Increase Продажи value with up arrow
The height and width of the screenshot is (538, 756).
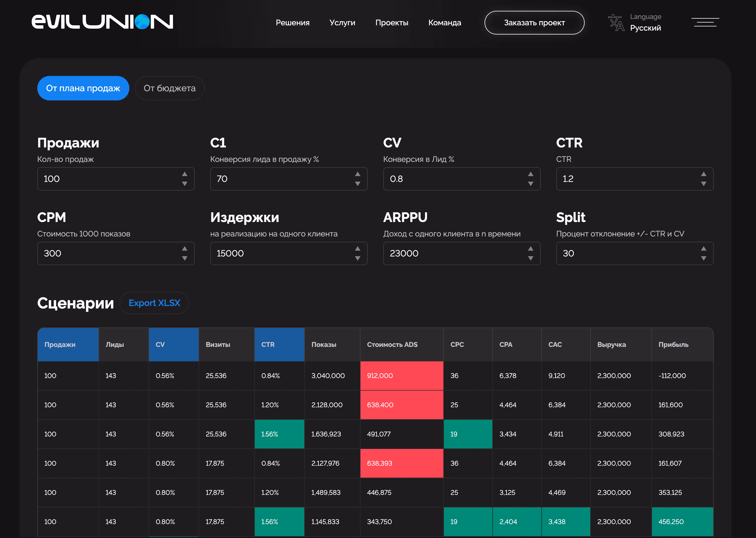185,174
